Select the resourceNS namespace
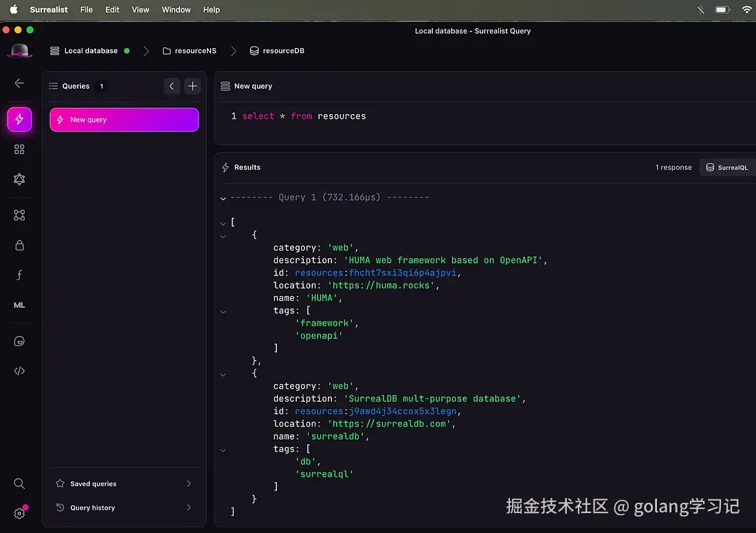The height and width of the screenshot is (533, 756). 190,51
